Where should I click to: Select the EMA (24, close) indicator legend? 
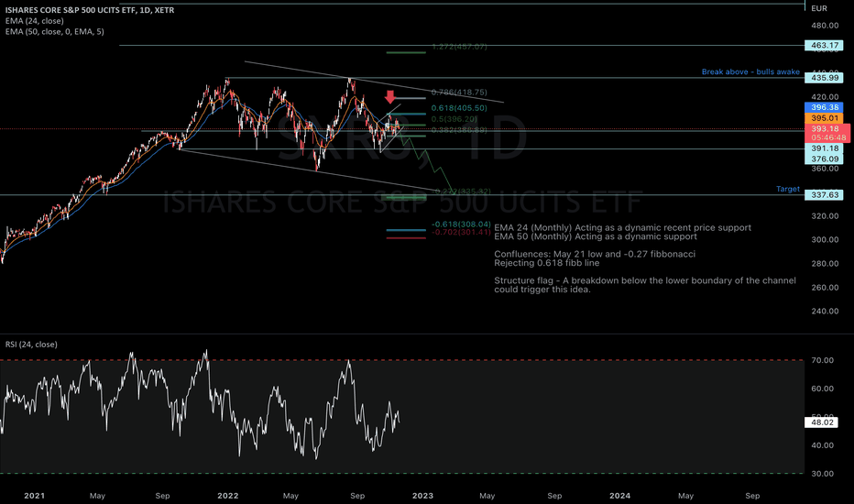pyautogui.click(x=34, y=21)
